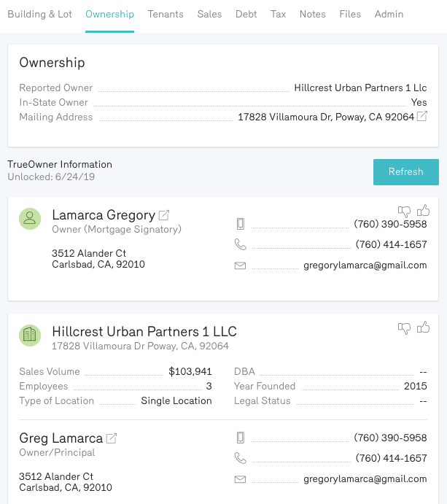This screenshot has width=447, height=504.
Task: Open external link next to mailing address
Action: click(x=422, y=117)
